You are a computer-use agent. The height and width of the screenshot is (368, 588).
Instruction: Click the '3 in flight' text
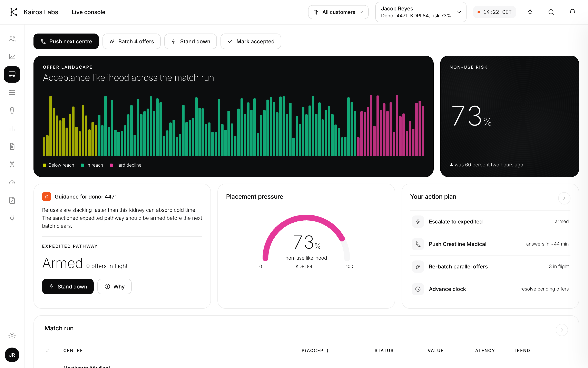(559, 267)
